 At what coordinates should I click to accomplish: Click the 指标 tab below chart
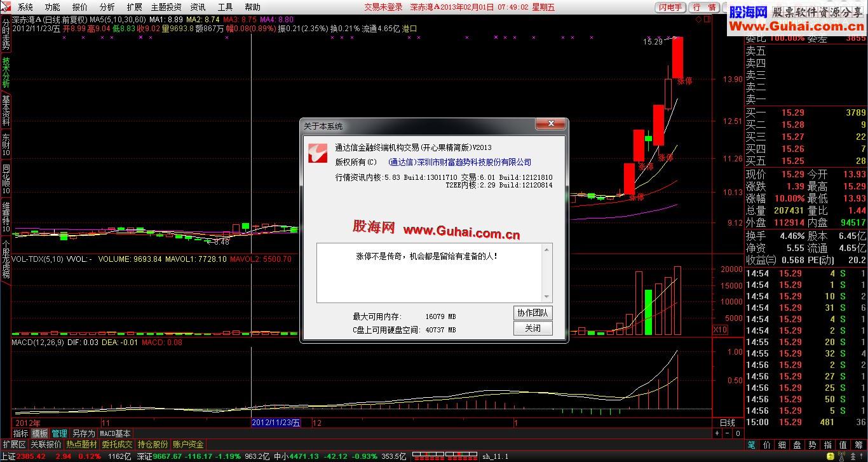point(21,433)
